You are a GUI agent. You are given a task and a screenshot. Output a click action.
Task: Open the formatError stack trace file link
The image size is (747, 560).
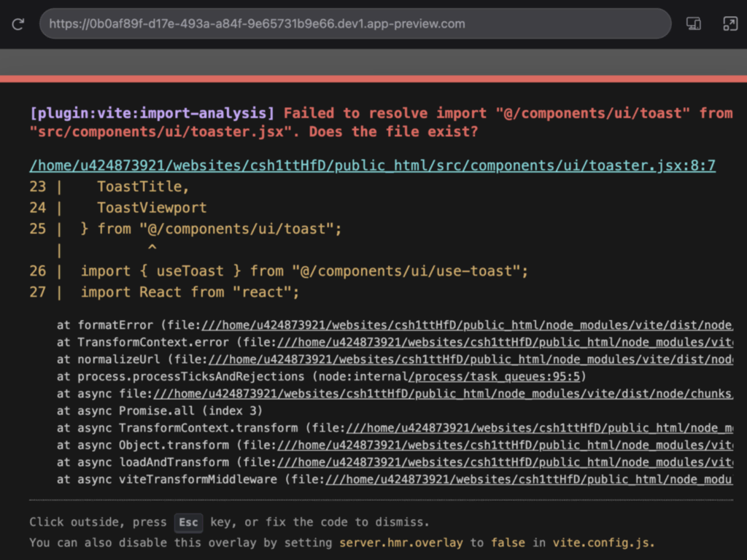[467, 325]
